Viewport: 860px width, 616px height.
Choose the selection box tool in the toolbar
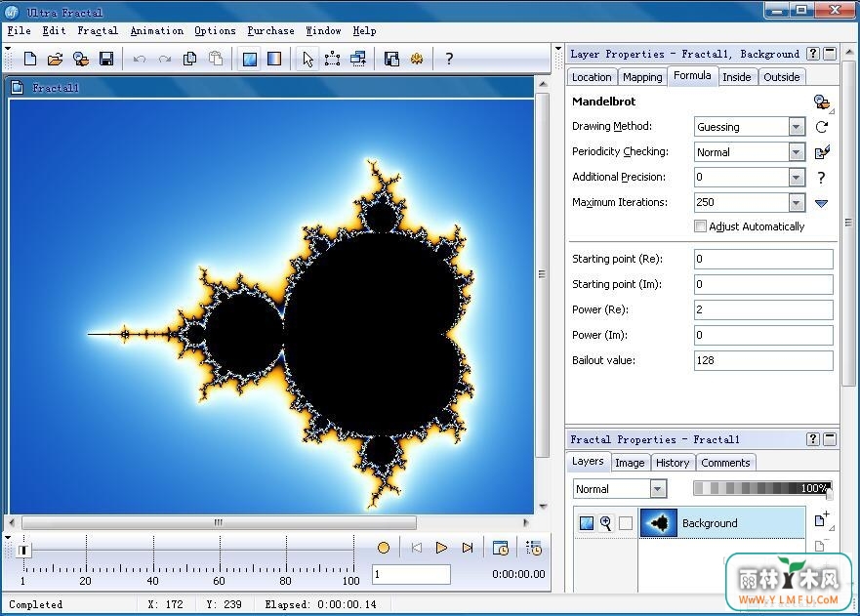pyautogui.click(x=332, y=59)
